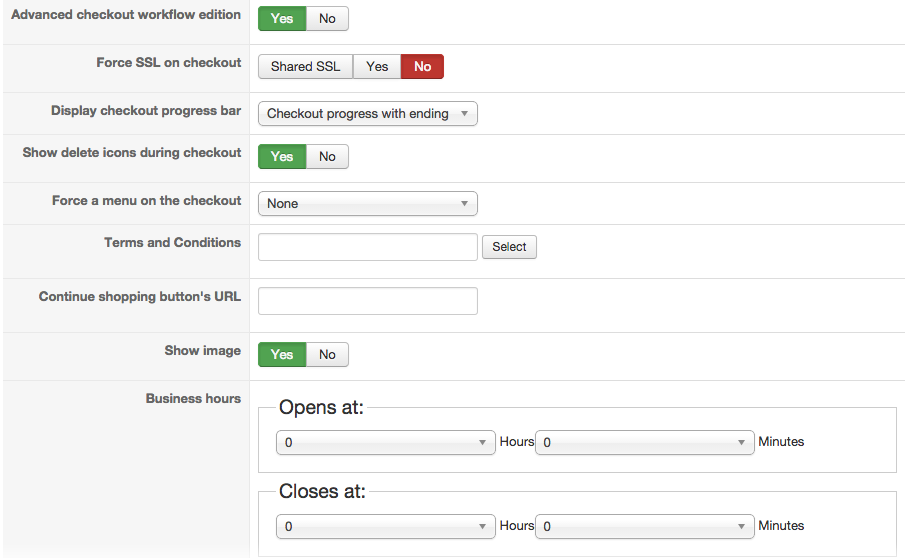Open the Opens at Hours dropdown
The height and width of the screenshot is (558, 911).
pyautogui.click(x=385, y=442)
